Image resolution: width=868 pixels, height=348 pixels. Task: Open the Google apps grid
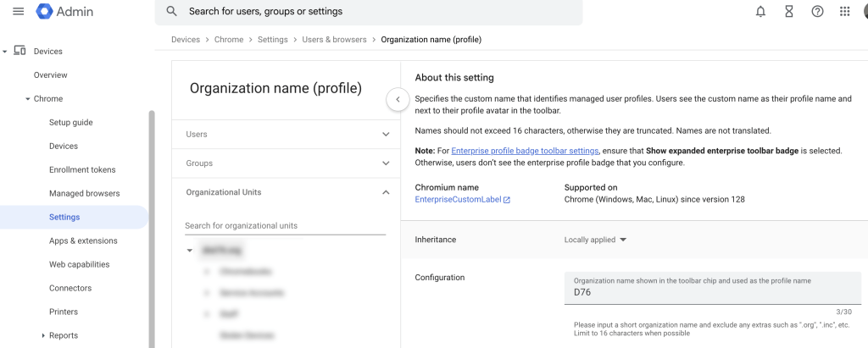click(x=844, y=12)
